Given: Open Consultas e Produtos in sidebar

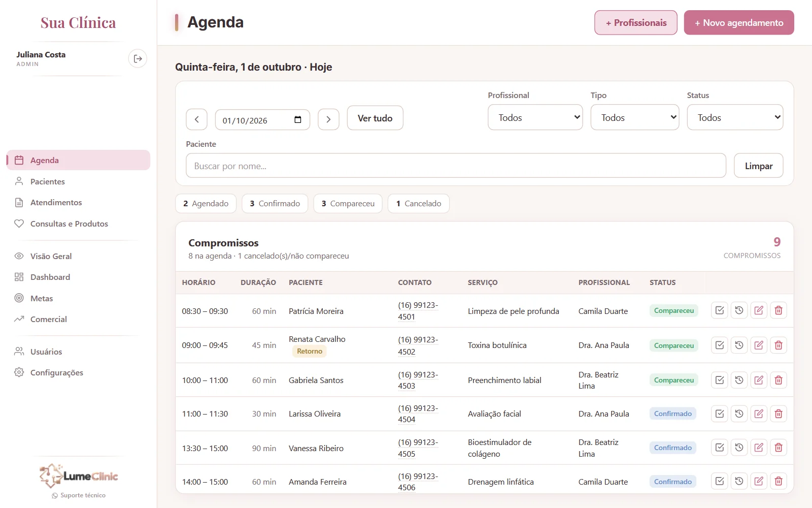Looking at the screenshot, I should tap(78, 224).
